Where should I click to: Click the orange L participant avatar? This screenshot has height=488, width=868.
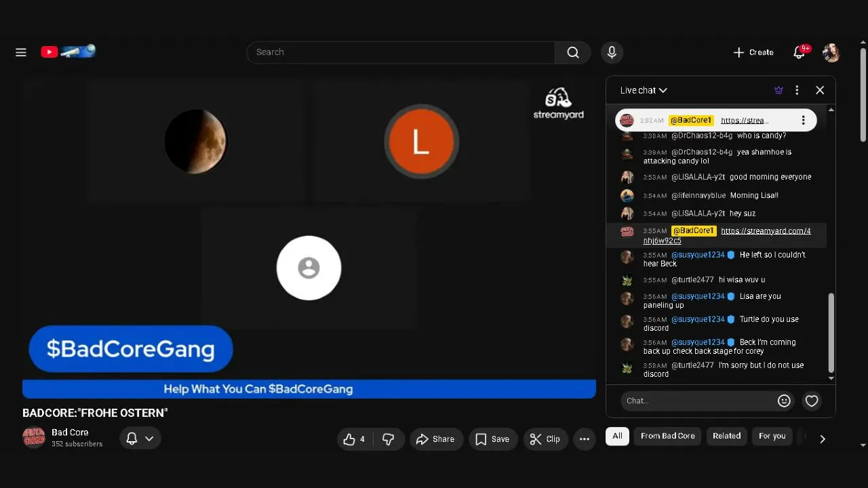(421, 142)
